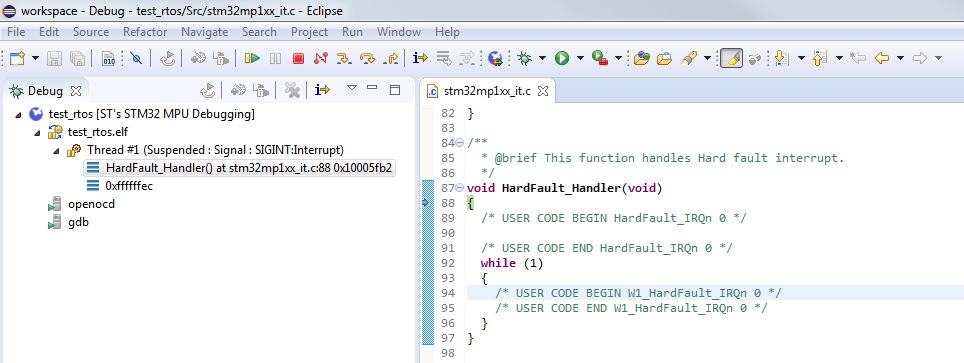Click the Previous Annotation up-arrow icon

coord(820,58)
